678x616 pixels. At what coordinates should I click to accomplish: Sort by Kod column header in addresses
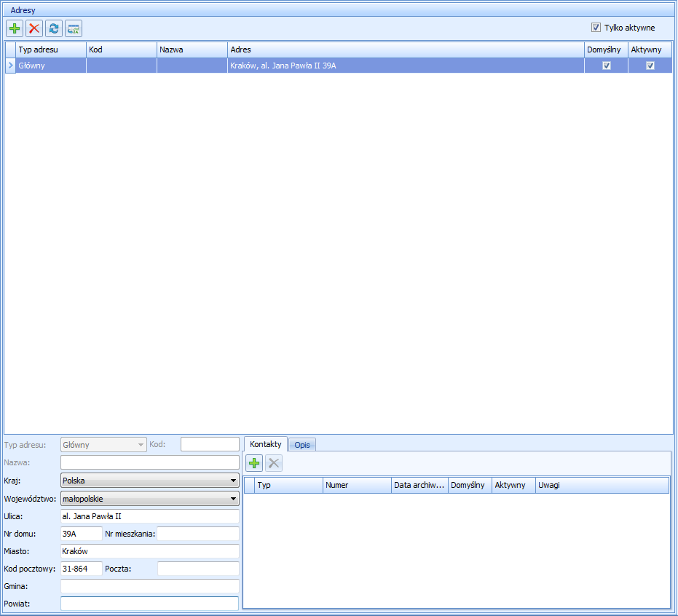click(x=122, y=50)
